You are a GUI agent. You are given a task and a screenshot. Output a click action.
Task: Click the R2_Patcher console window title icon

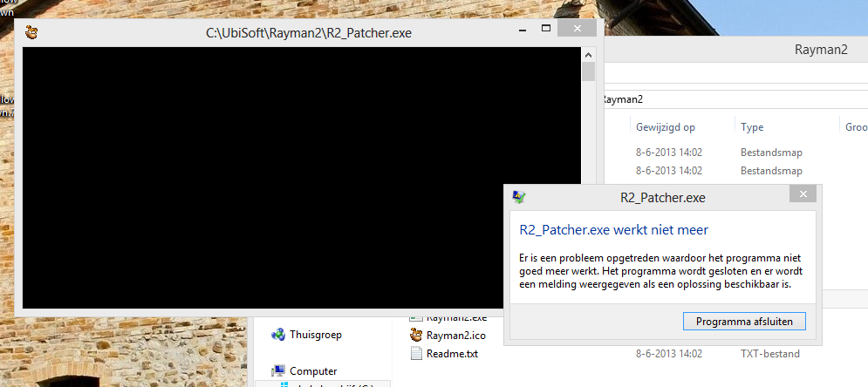(x=32, y=32)
